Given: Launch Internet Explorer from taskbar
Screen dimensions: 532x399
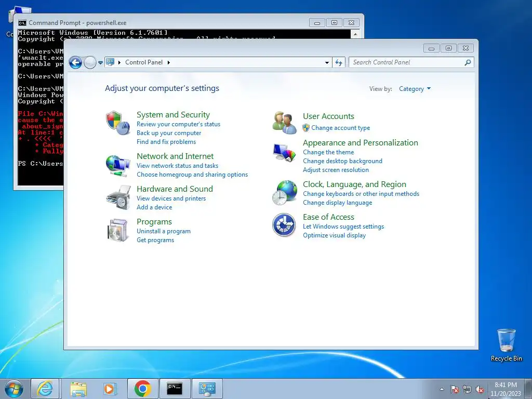Looking at the screenshot, I should 45,389.
